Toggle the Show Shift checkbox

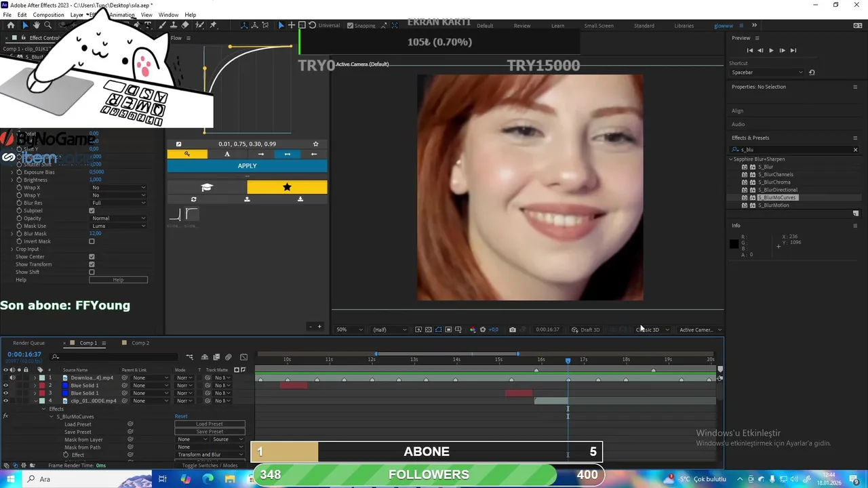(92, 272)
